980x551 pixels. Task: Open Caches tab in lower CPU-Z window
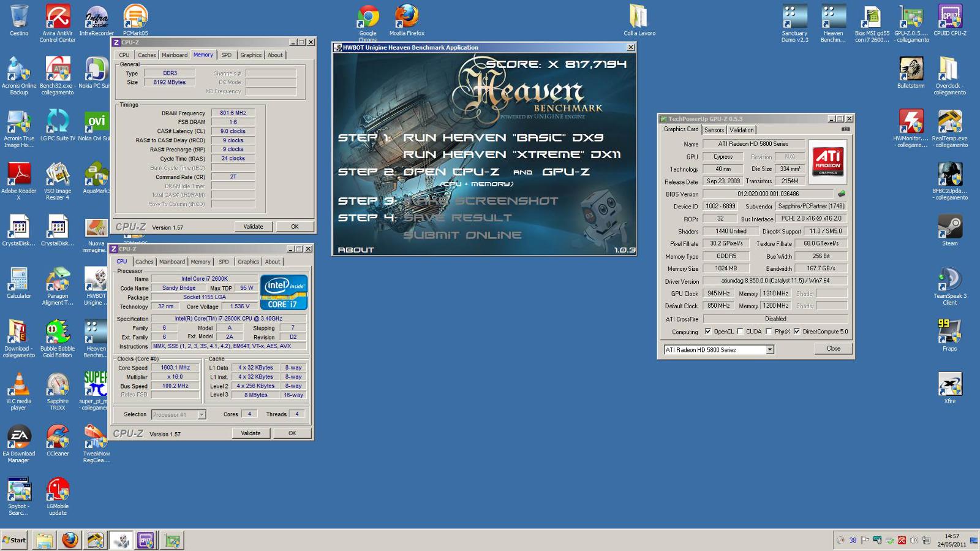[144, 262]
